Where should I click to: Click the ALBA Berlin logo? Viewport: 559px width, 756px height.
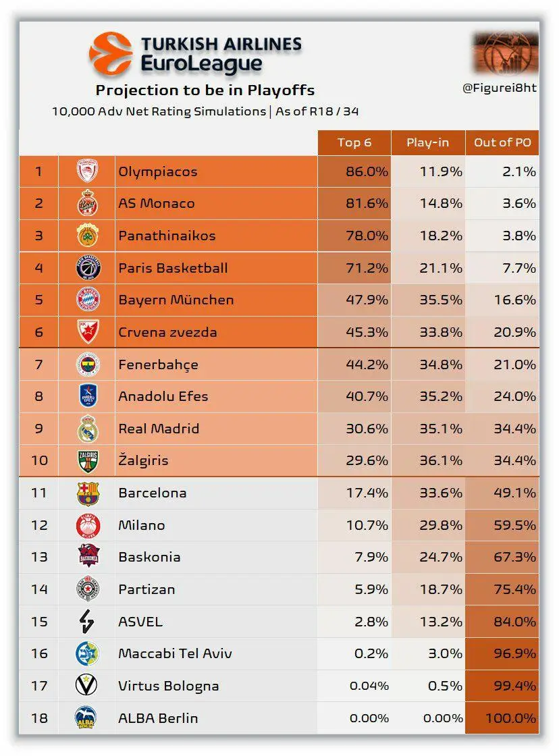click(87, 718)
